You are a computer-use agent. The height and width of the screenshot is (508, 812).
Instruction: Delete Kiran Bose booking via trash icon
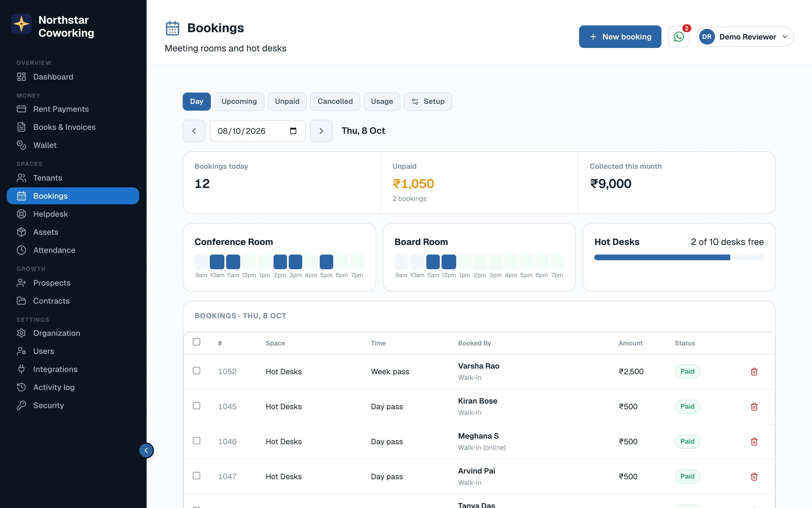tap(754, 406)
